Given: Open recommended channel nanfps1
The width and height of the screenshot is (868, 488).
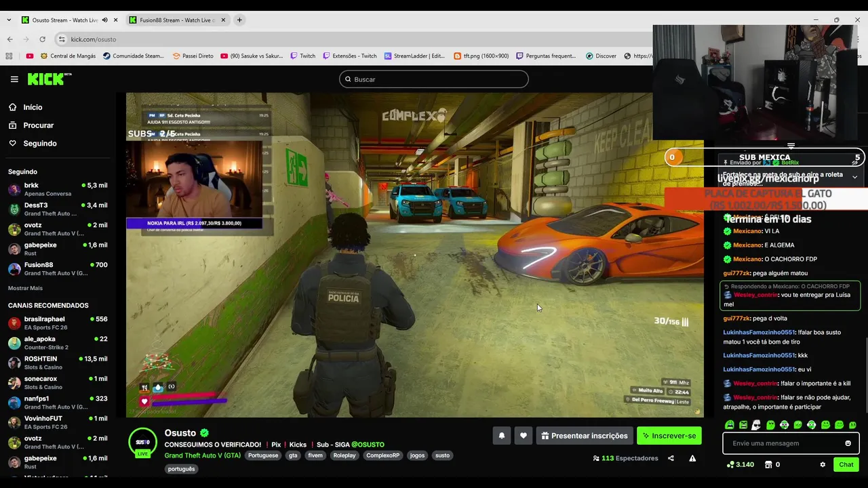Looking at the screenshot, I should pyautogui.click(x=58, y=403).
